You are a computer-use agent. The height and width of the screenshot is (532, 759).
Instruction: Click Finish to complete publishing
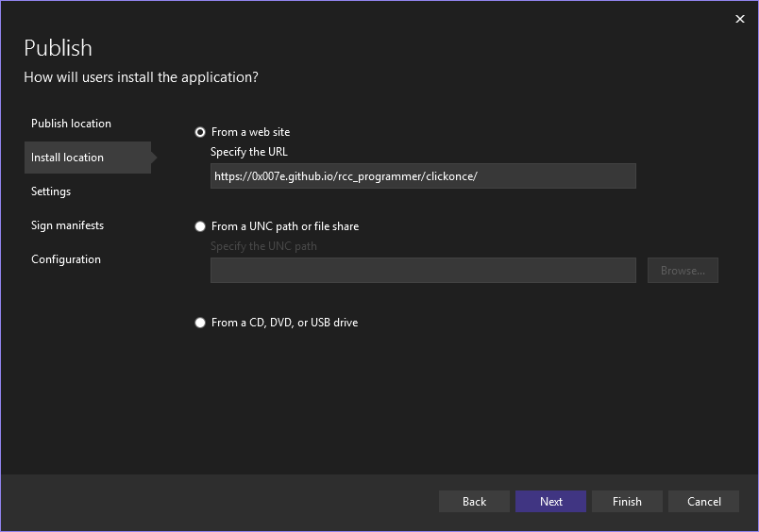(627, 502)
